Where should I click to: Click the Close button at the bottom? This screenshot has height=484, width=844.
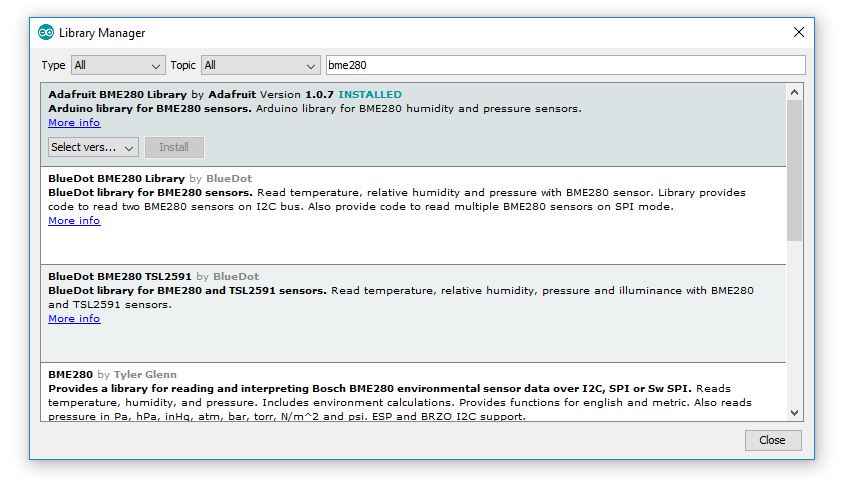pos(772,440)
